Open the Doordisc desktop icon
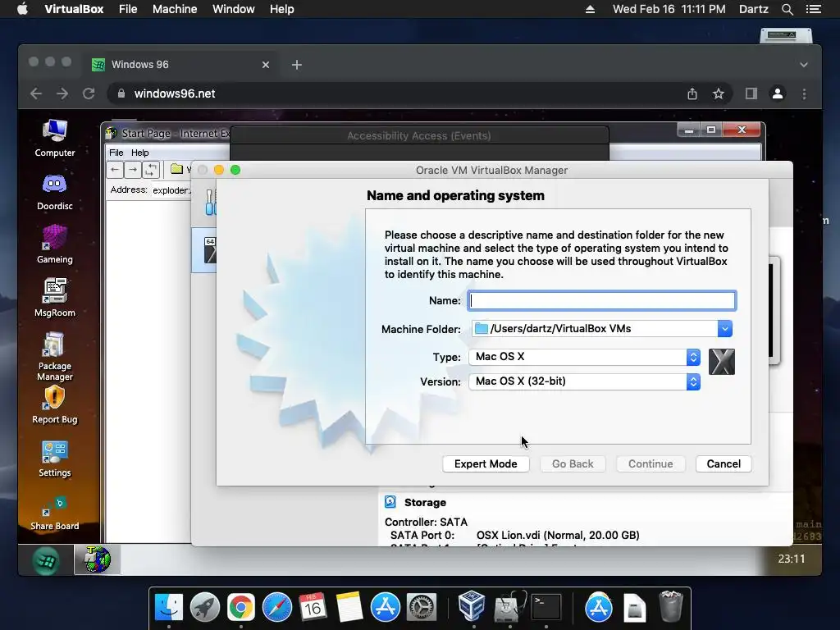 click(55, 192)
